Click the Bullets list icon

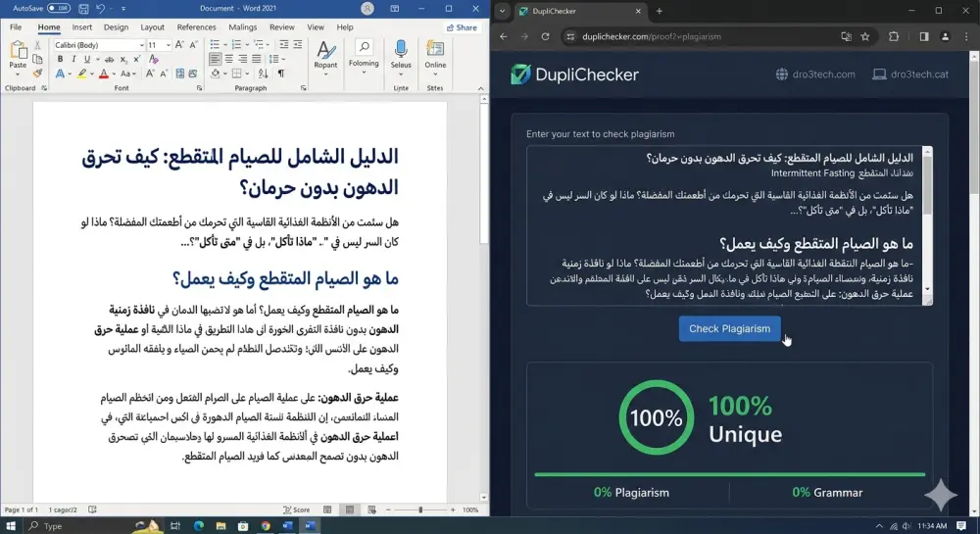coord(215,45)
